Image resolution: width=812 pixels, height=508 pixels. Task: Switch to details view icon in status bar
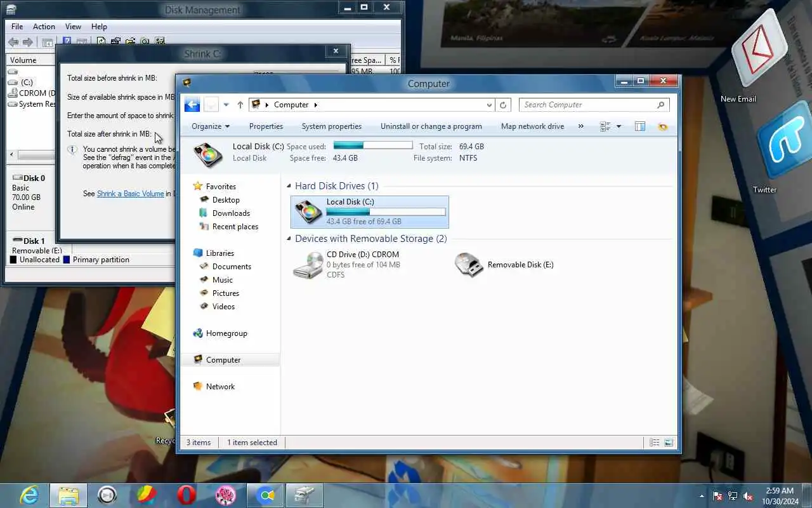pyautogui.click(x=654, y=443)
